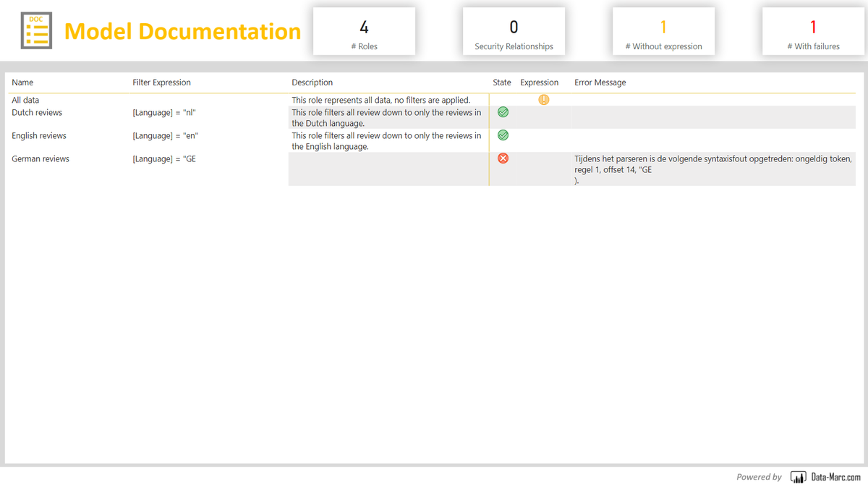Click the filter expression [Language] = "nl"
The height and width of the screenshot is (487, 868).
pyautogui.click(x=164, y=112)
